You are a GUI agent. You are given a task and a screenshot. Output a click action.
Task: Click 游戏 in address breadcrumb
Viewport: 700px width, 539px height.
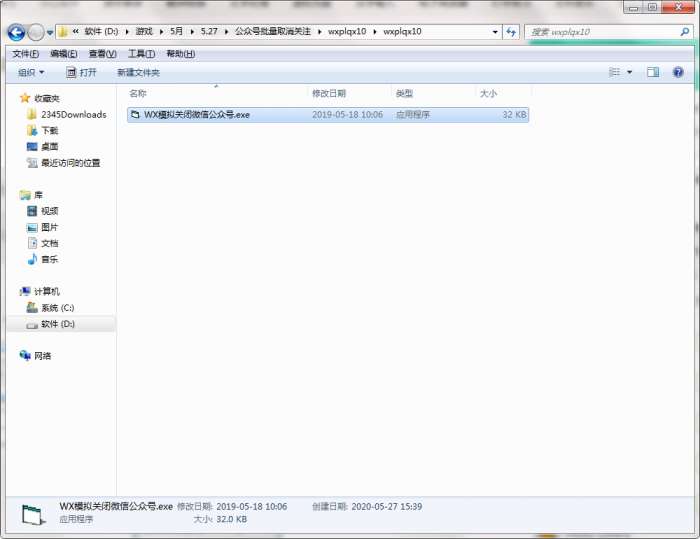pyautogui.click(x=144, y=32)
